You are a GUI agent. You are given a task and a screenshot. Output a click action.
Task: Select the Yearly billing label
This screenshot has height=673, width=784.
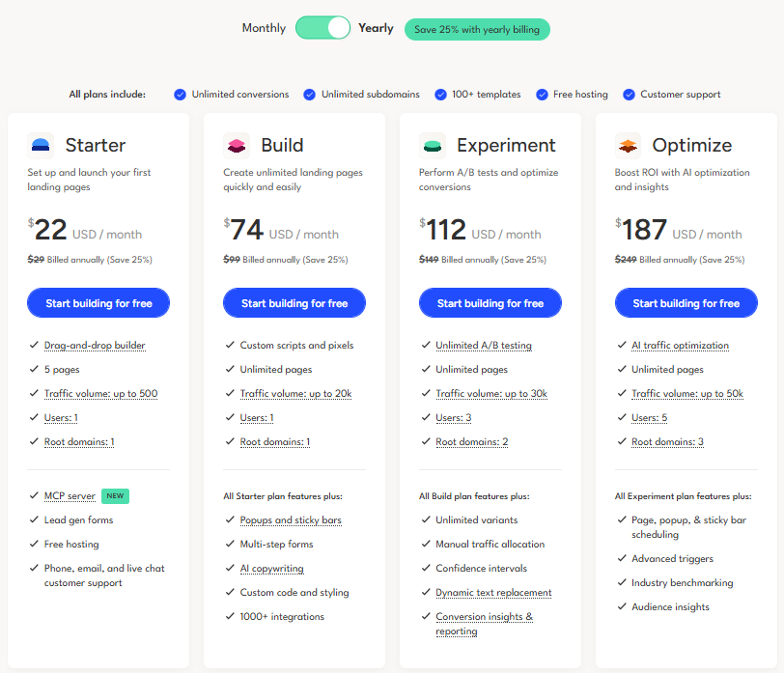376,28
